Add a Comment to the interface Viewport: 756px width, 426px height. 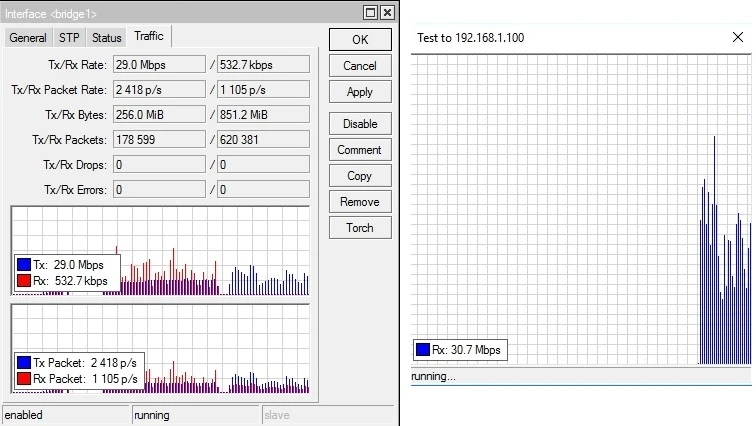(x=359, y=150)
